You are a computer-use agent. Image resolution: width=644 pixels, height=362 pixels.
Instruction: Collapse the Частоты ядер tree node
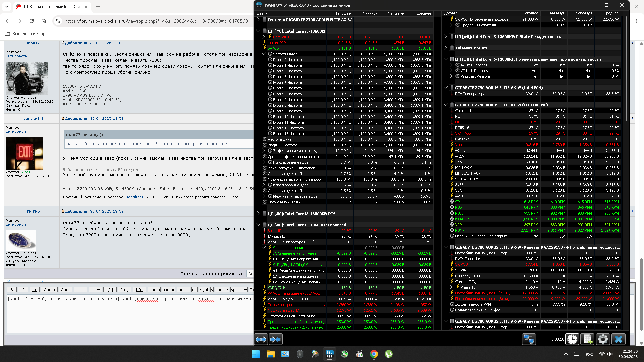click(x=264, y=54)
